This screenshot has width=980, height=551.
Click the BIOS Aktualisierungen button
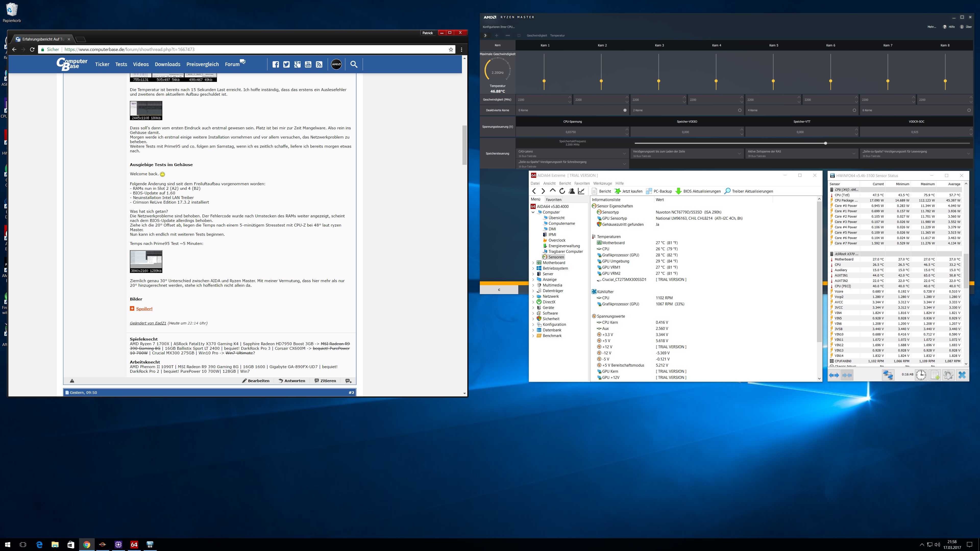coord(698,191)
